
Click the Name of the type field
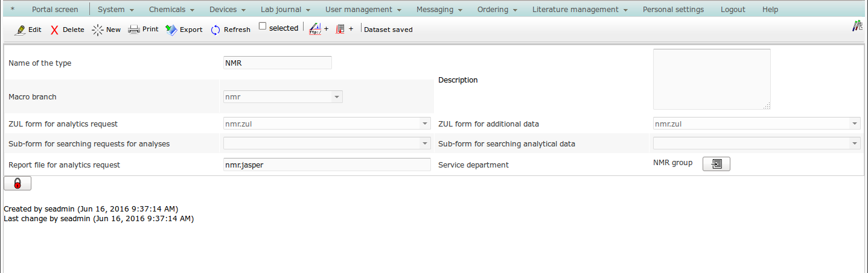click(278, 63)
